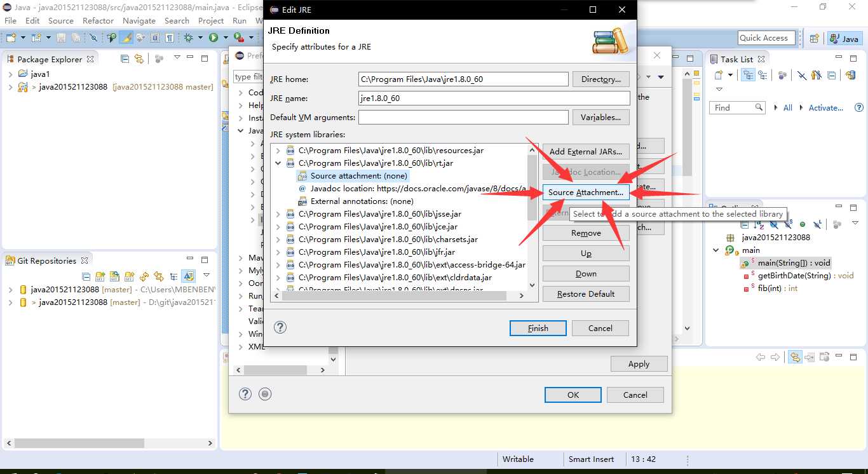
Task: Click Refresh icon in Git Repositories
Action: click(x=144, y=276)
